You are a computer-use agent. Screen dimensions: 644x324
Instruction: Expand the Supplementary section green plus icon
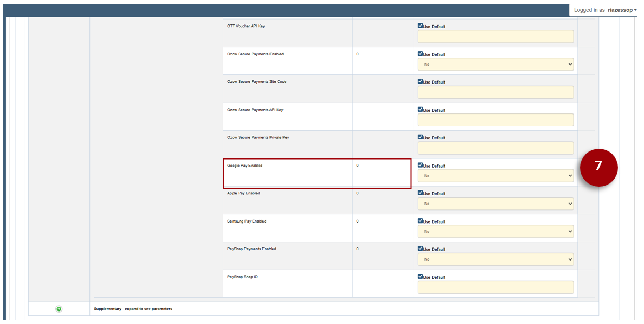59,309
